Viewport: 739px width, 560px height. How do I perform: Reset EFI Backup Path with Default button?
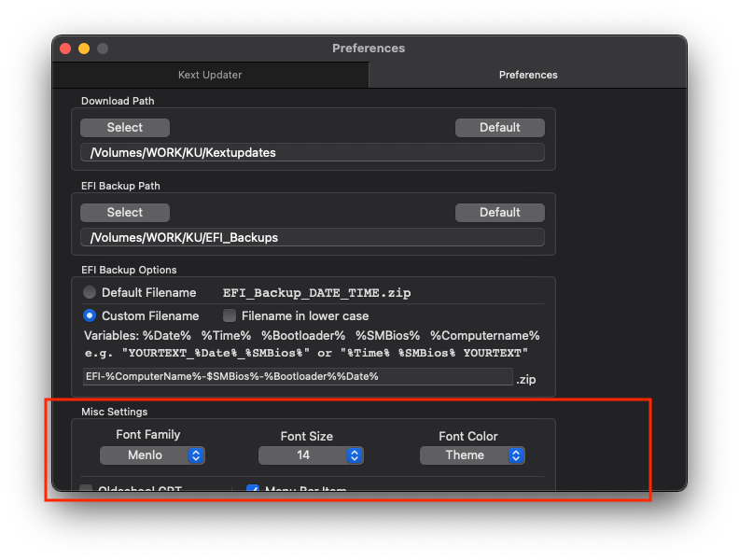point(499,213)
